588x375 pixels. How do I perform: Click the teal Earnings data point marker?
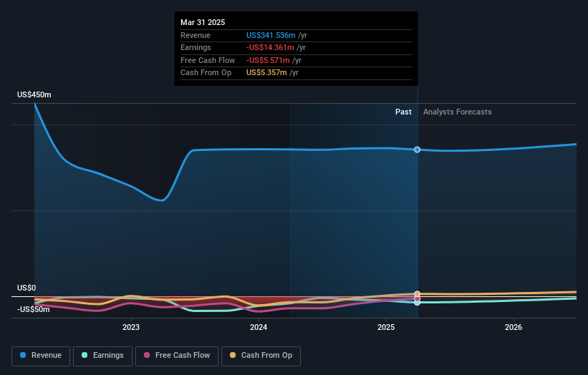point(418,303)
